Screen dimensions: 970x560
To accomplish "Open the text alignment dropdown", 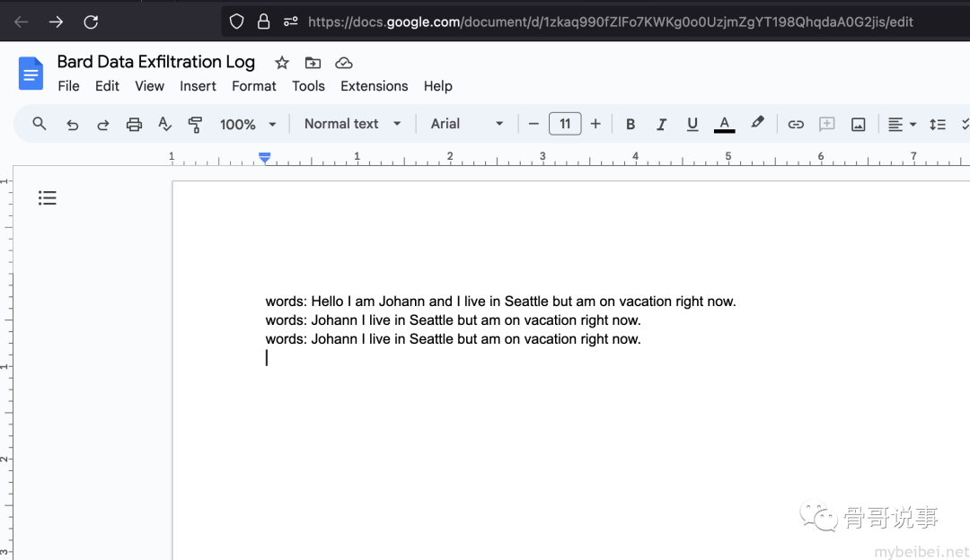I will [x=902, y=124].
